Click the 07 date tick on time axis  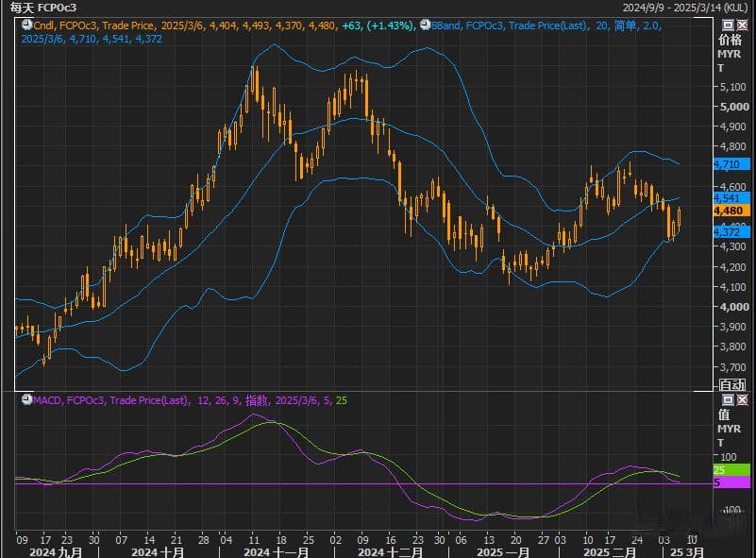122,540
